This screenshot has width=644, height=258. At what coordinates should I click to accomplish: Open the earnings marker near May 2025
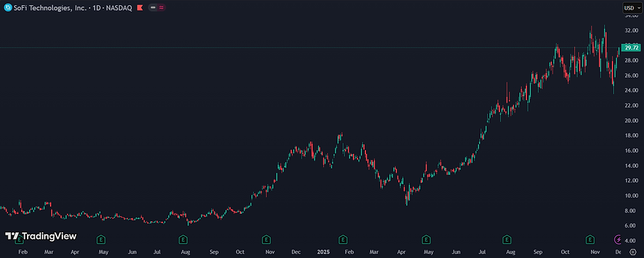(426, 239)
